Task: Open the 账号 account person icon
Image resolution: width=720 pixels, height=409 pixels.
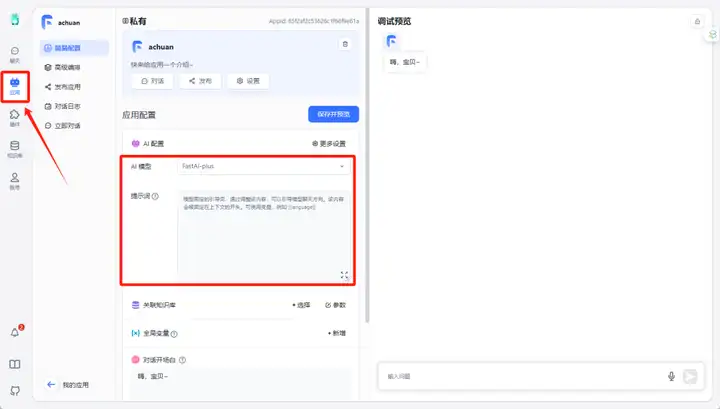Action: coord(15,181)
